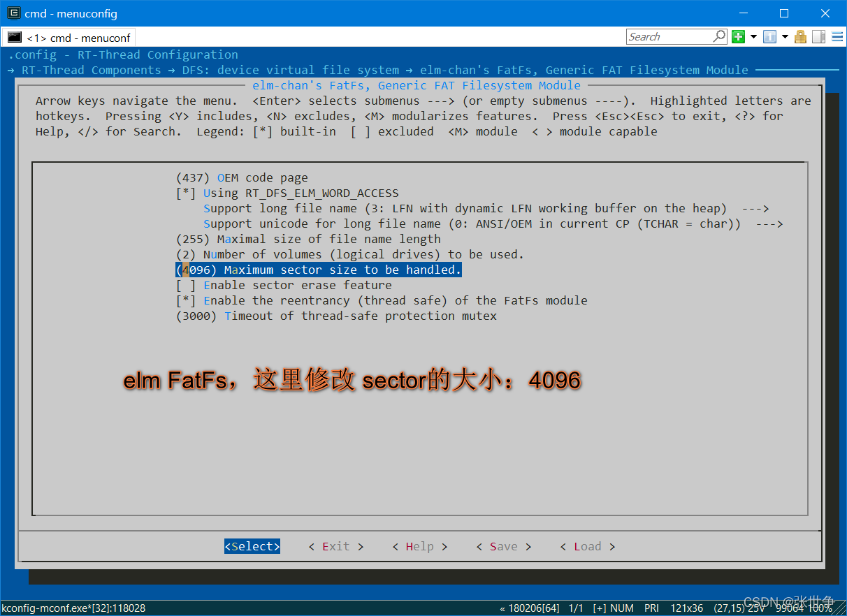Open the active console list dropdown
This screenshot has width=847, height=616.
coord(785,36)
